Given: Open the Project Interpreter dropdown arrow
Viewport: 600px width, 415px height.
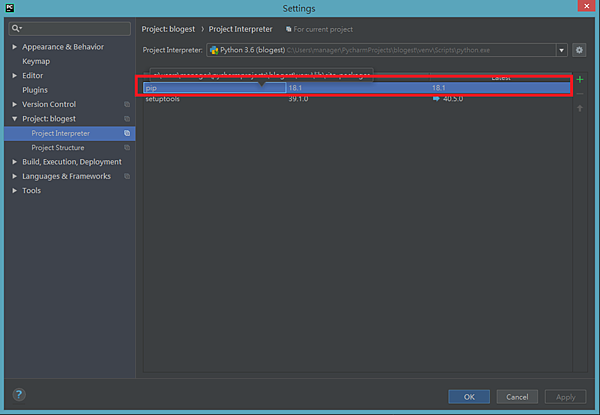Looking at the screenshot, I should click(561, 50).
